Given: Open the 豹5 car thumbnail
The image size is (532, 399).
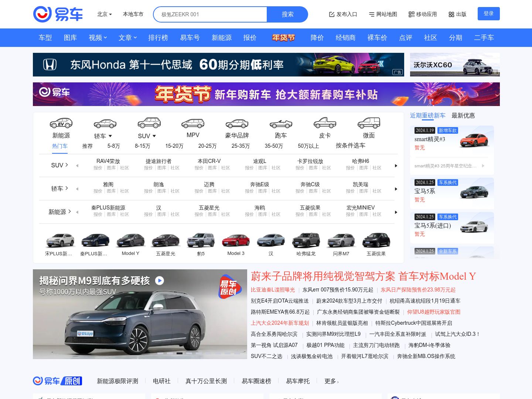Looking at the screenshot, I should click(x=201, y=241).
